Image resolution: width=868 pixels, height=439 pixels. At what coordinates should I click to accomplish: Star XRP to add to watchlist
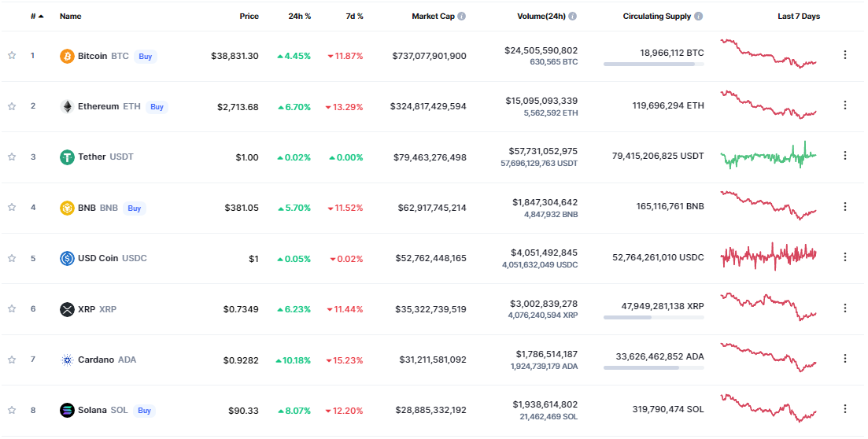12,308
